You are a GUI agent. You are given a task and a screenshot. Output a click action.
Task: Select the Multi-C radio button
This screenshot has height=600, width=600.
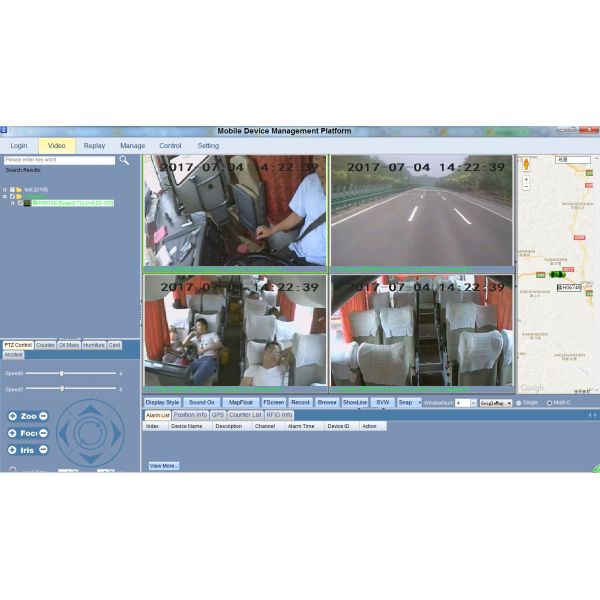[x=549, y=402]
